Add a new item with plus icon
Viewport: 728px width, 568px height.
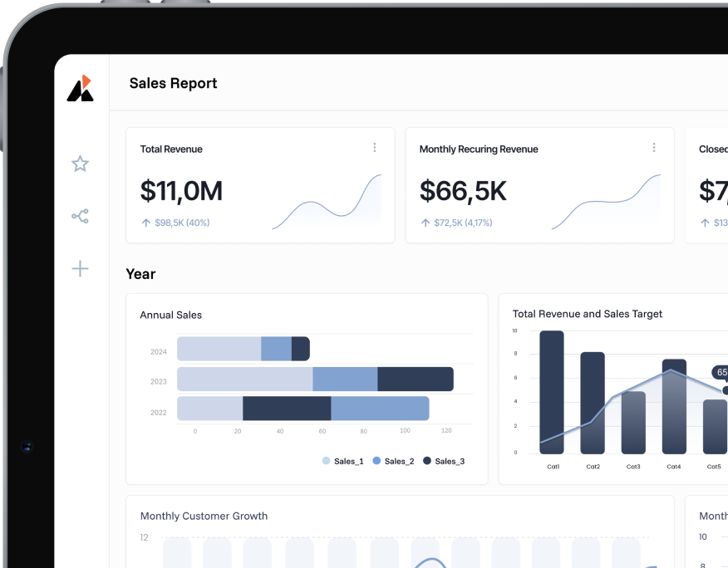pos(80,269)
